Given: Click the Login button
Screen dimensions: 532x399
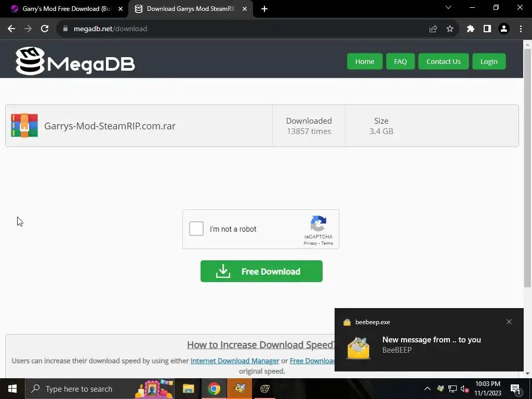Looking at the screenshot, I should click(x=489, y=61).
